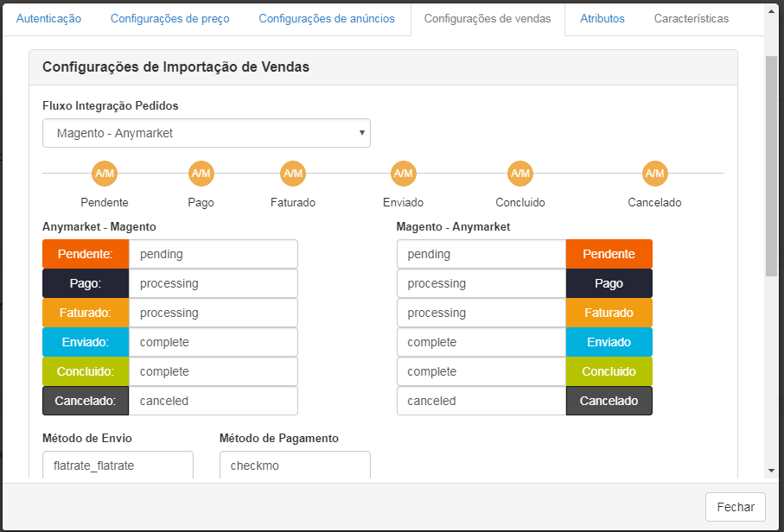Click the Magento-Anymarket canceled field for Cancelado
This screenshot has width=784, height=532.
click(x=481, y=401)
